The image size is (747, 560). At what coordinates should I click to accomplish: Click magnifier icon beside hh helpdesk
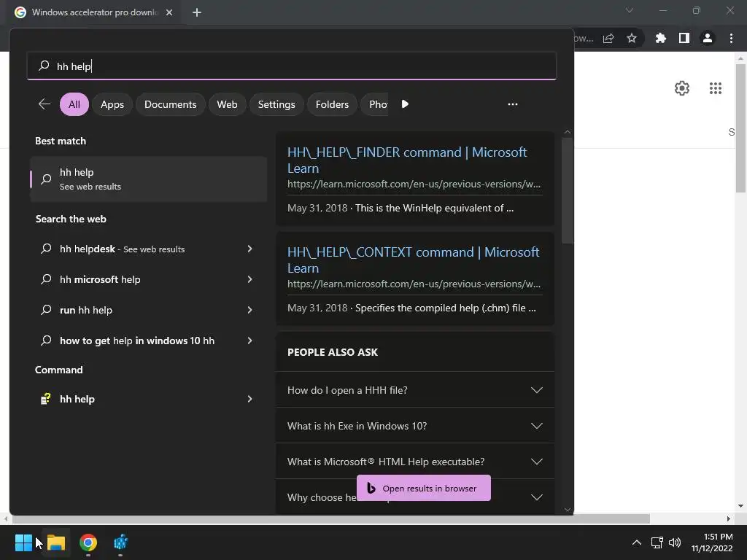46,249
